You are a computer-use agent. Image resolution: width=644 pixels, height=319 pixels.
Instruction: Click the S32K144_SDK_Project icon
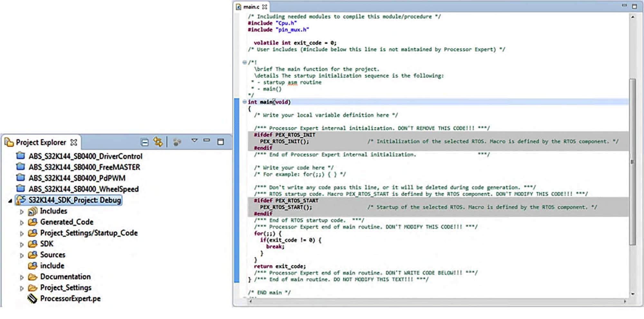click(x=21, y=200)
